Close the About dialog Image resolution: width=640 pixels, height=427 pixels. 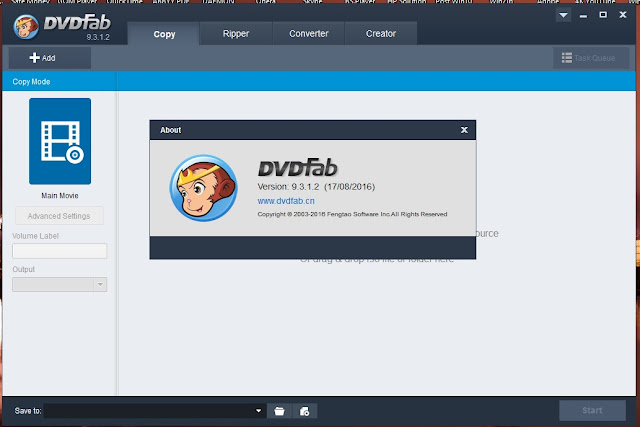[464, 130]
